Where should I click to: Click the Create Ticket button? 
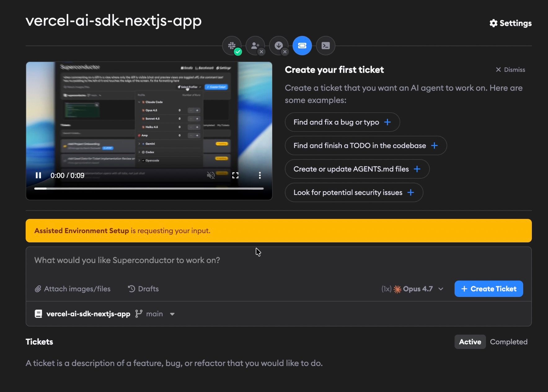[x=489, y=289]
